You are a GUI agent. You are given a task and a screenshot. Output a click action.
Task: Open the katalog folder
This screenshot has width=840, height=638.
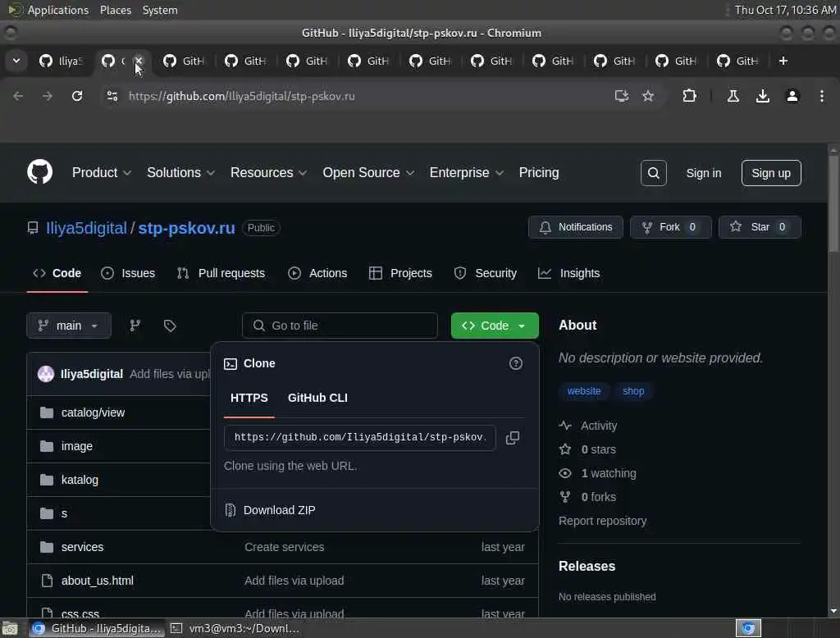click(80, 480)
